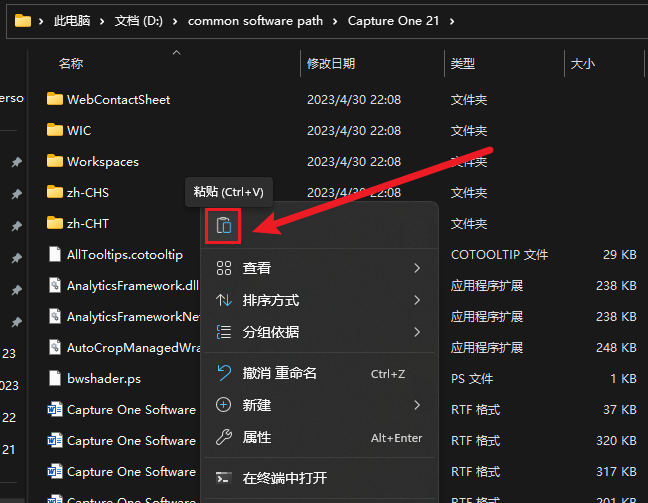Click the PS 文件 type cell
Image resolution: width=648 pixels, height=503 pixels.
472,379
